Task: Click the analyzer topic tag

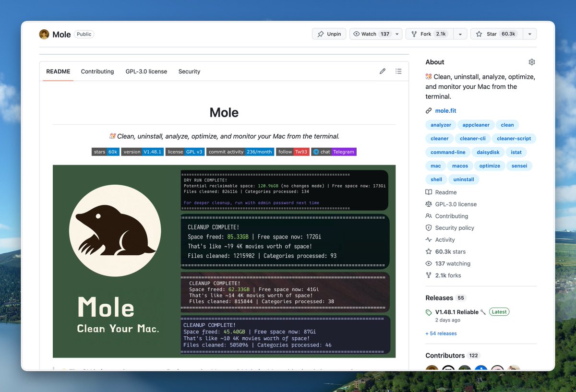Action: point(441,125)
